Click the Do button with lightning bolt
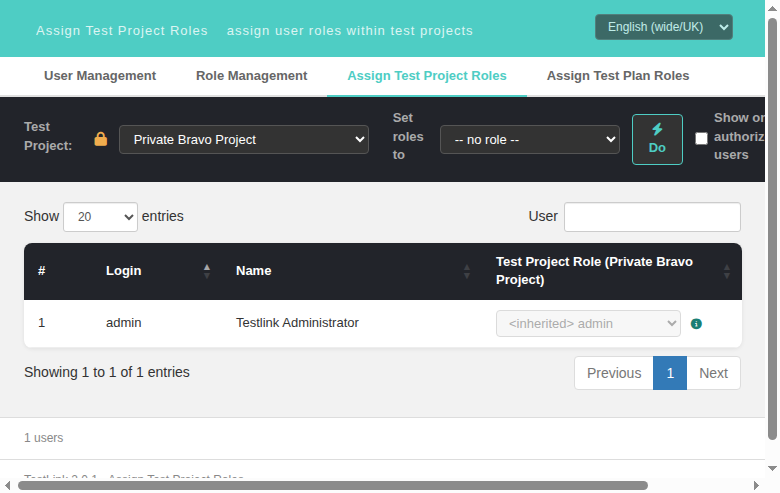This screenshot has height=493, width=780. point(657,139)
